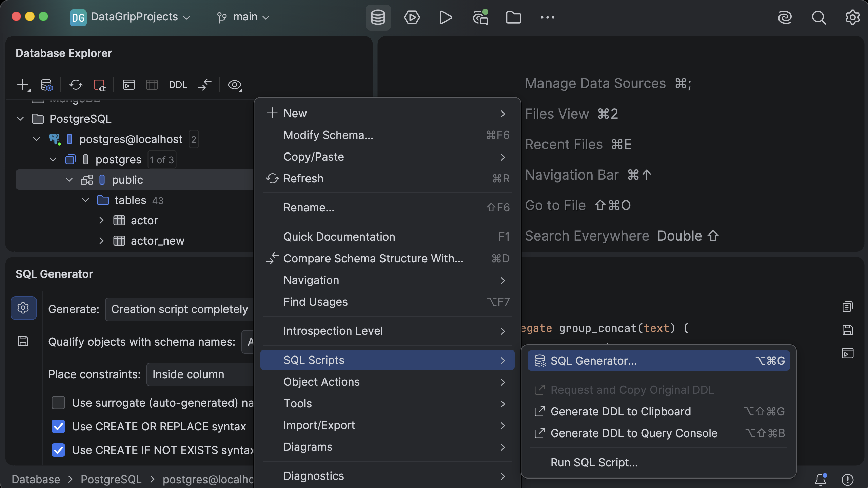
Task: Uncheck Use CREATE IF NOT EXISTS syntax
Action: coord(58,450)
